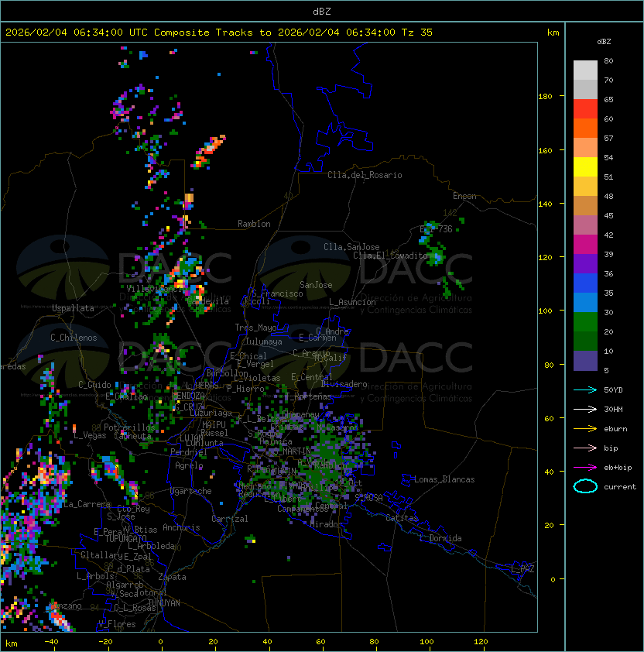Click the Mirador map label
The height and width of the screenshot is (652, 644).
point(327,524)
